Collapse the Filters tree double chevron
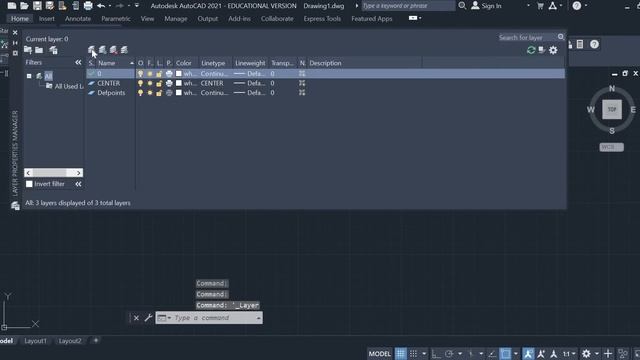This screenshot has width=640, height=360. pyautogui.click(x=78, y=62)
